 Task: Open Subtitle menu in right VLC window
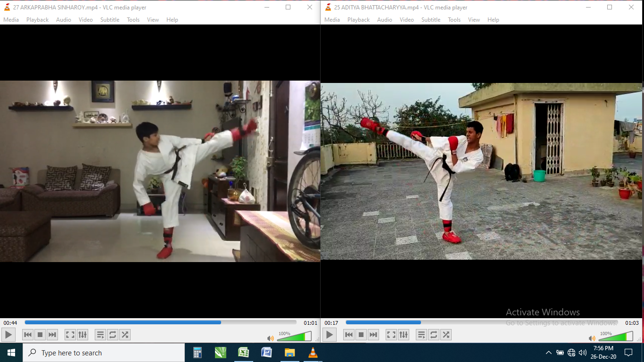[431, 20]
